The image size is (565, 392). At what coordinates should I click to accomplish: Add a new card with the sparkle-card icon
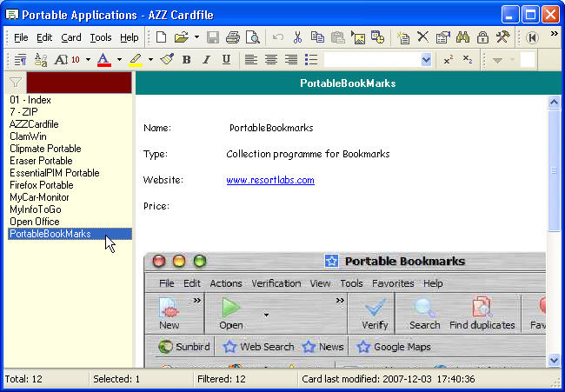[403, 37]
